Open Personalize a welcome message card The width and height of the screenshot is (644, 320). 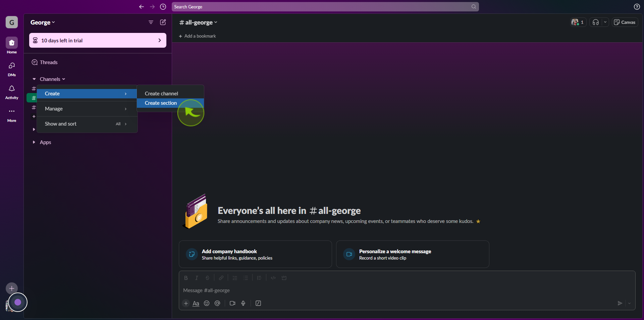[x=413, y=254]
